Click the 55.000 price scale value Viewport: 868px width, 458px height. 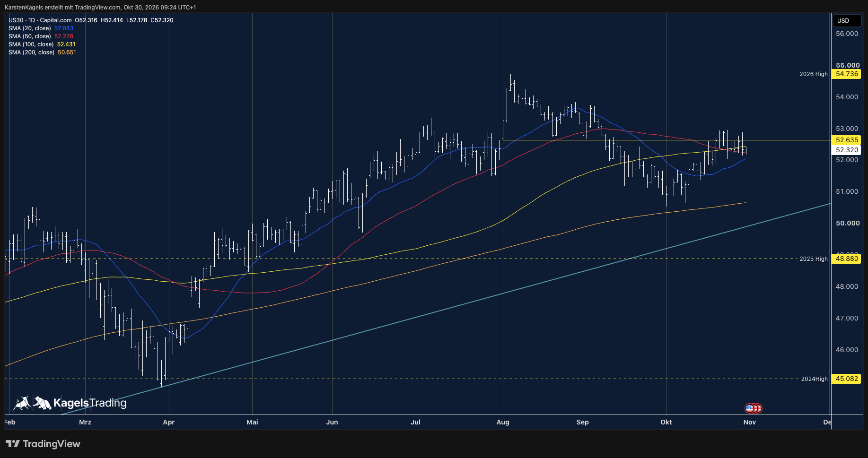[x=848, y=65]
